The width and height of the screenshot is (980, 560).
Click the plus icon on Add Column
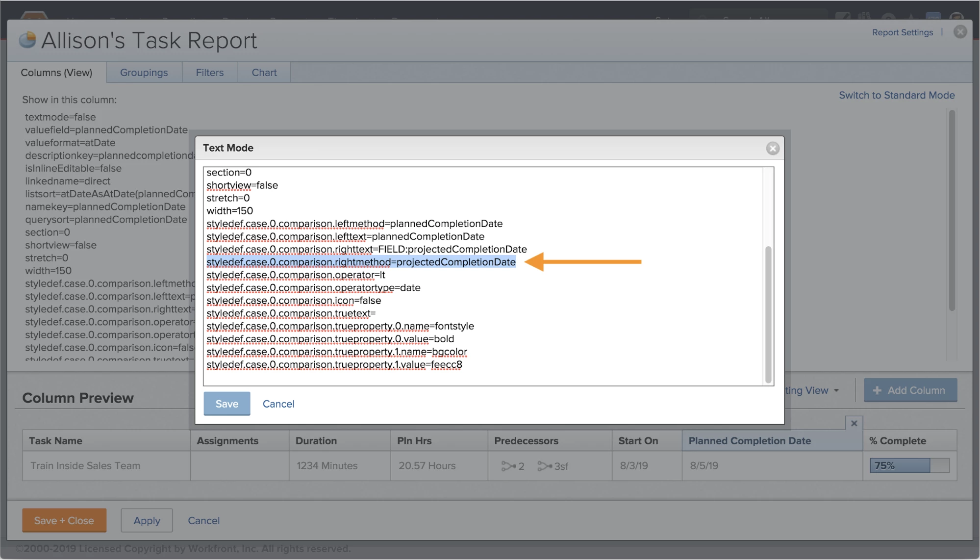[877, 390]
